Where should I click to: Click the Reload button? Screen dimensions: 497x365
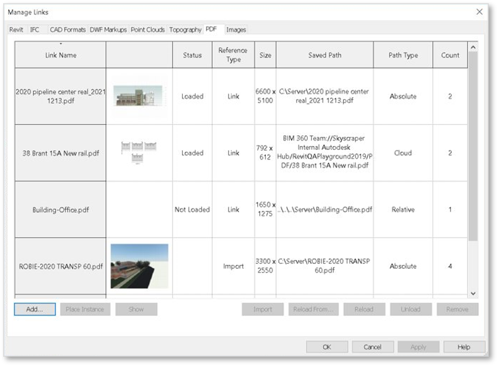click(x=364, y=309)
